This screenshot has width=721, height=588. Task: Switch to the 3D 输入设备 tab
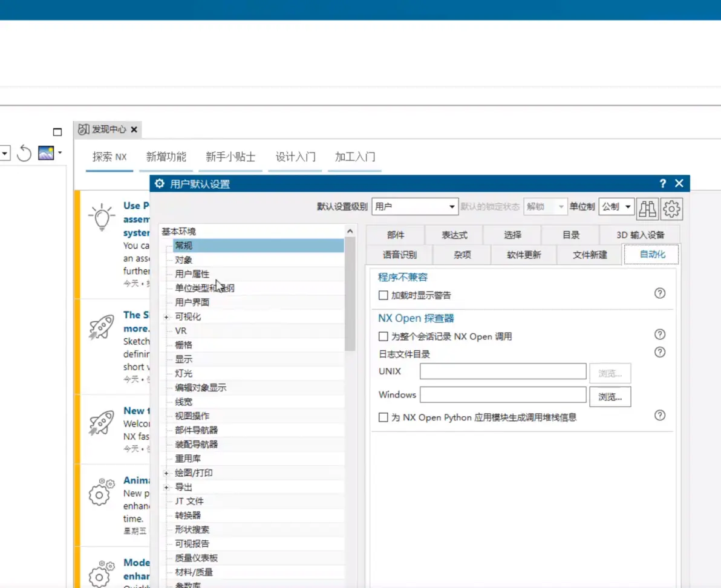(640, 235)
